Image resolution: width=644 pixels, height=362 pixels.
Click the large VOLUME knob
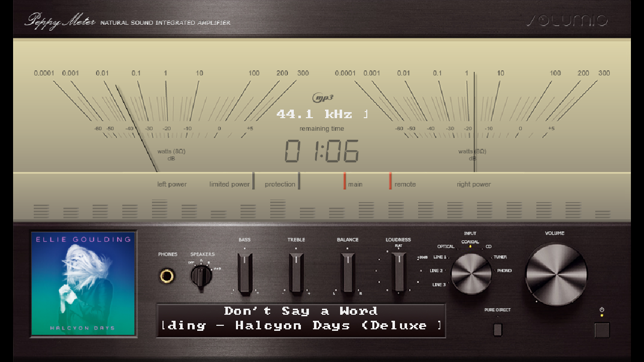coord(556,274)
